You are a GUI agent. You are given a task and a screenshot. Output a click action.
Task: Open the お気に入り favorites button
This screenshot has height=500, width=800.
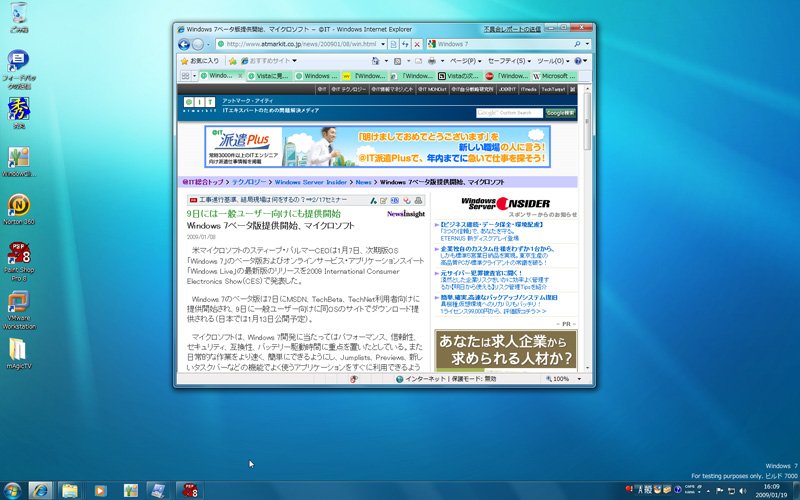(199, 61)
